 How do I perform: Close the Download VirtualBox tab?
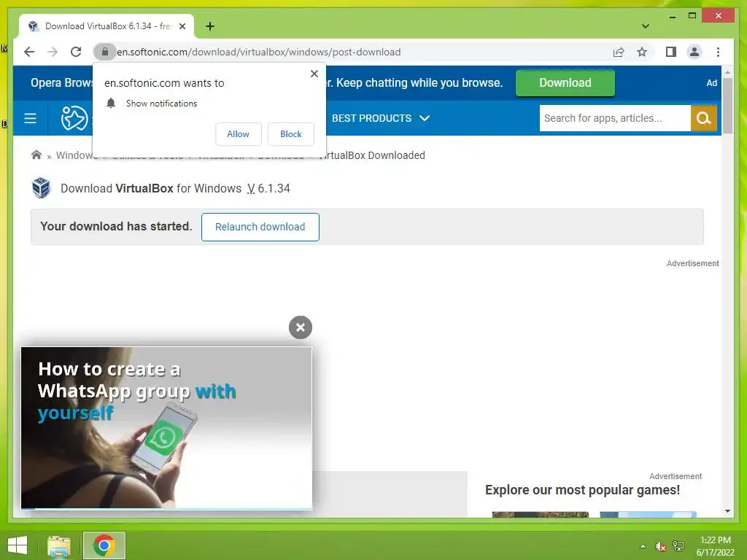182,26
